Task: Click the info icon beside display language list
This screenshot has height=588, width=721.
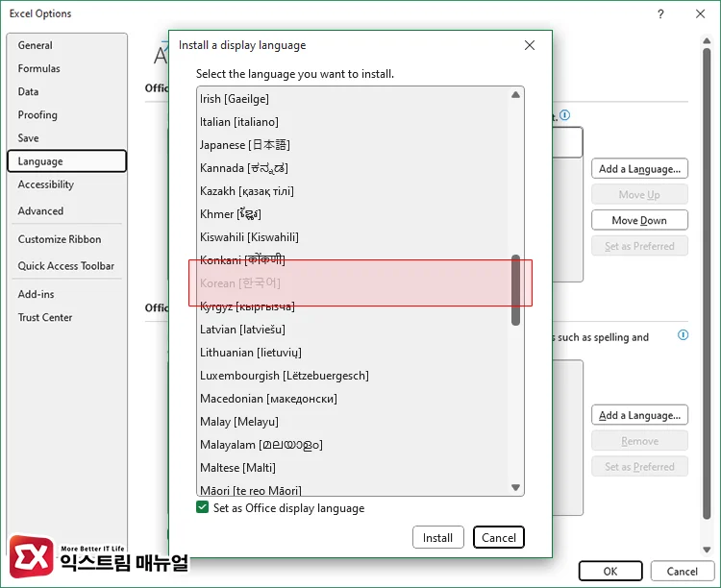Action: tap(564, 114)
